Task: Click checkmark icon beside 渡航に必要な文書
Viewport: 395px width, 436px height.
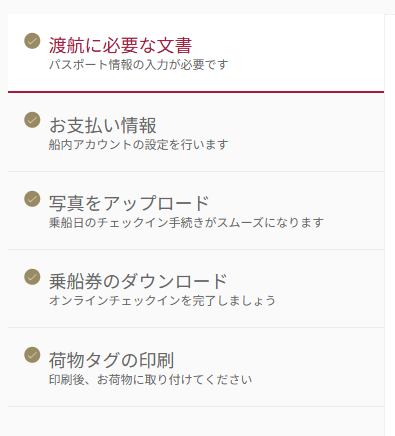Action: pyautogui.click(x=32, y=41)
